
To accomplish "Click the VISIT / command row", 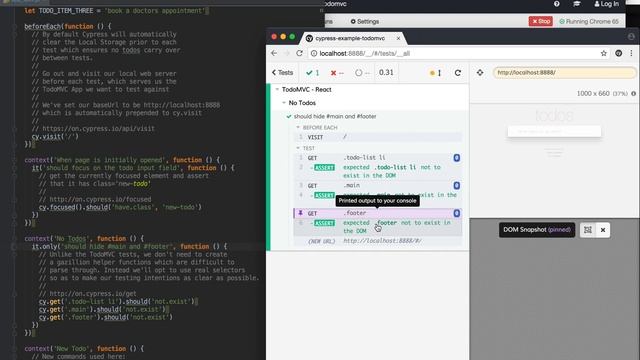I will click(378, 137).
